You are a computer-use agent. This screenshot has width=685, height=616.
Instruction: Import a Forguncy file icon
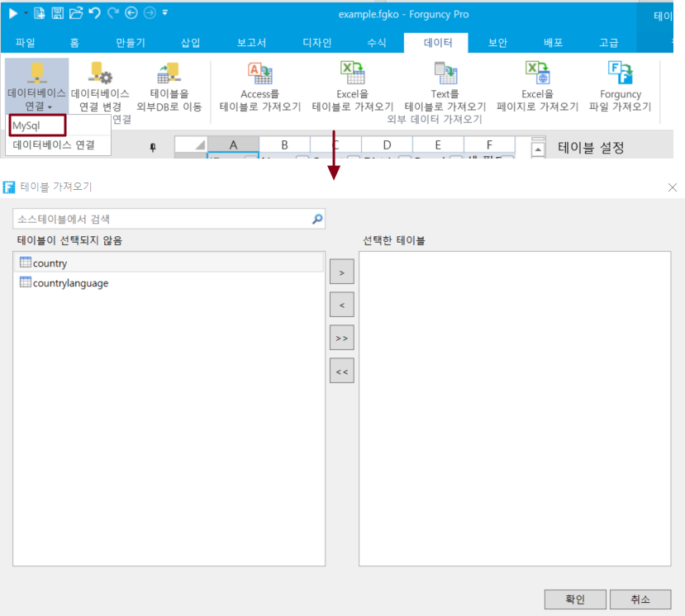(620, 73)
